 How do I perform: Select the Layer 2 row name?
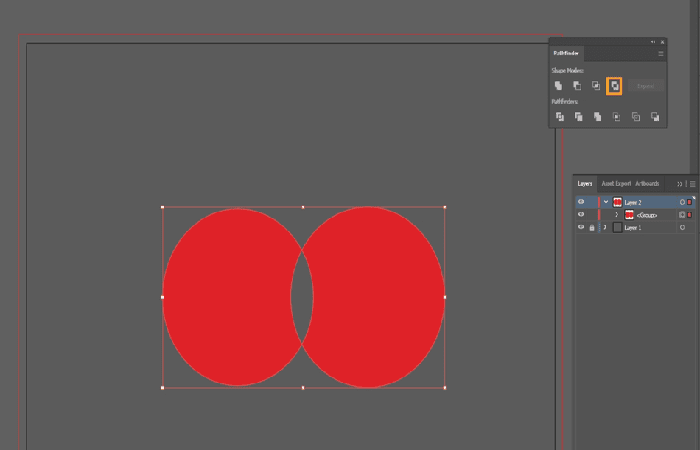coord(633,203)
